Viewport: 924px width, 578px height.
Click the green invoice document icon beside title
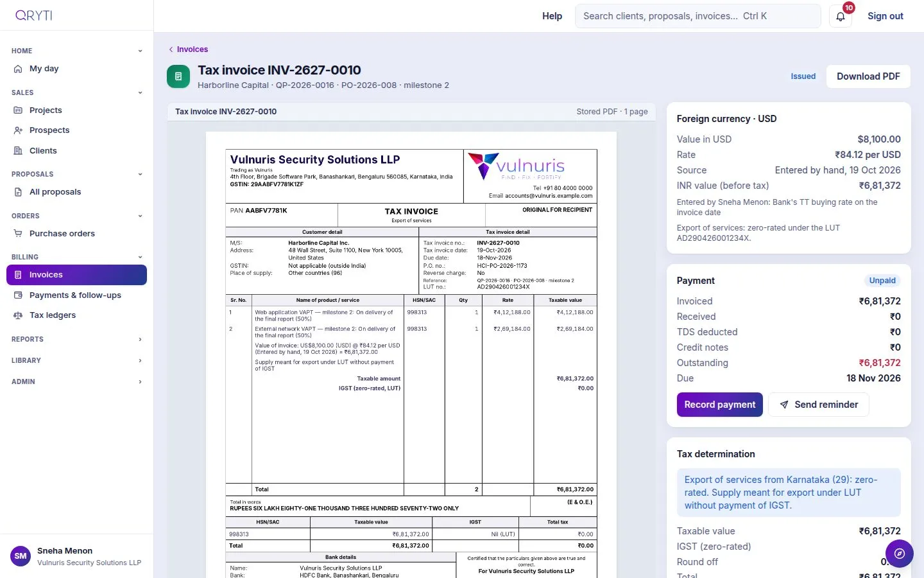pos(178,76)
